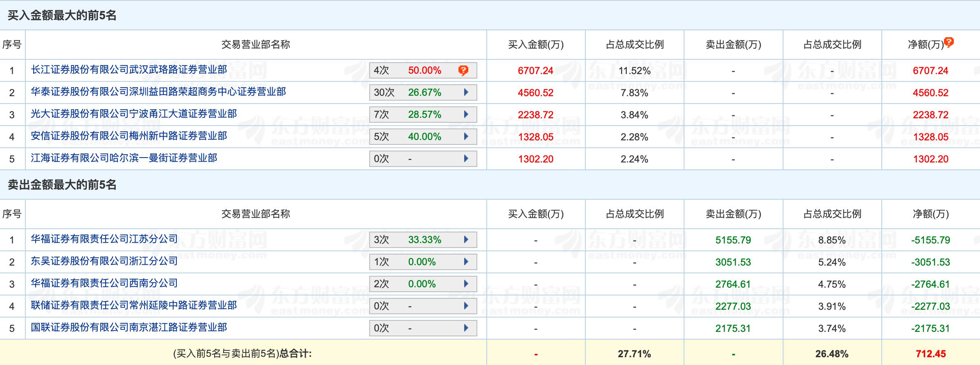Select net amount -5155.79 cell
This screenshot has width=980, height=365.
coord(930,240)
